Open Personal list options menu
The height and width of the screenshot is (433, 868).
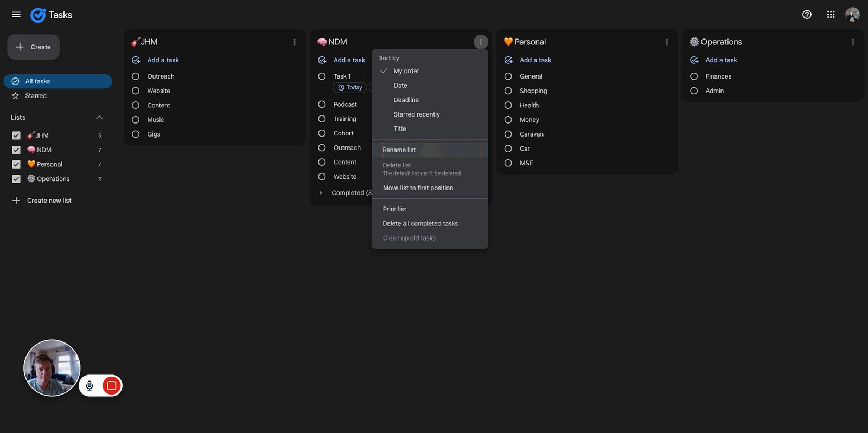point(667,42)
